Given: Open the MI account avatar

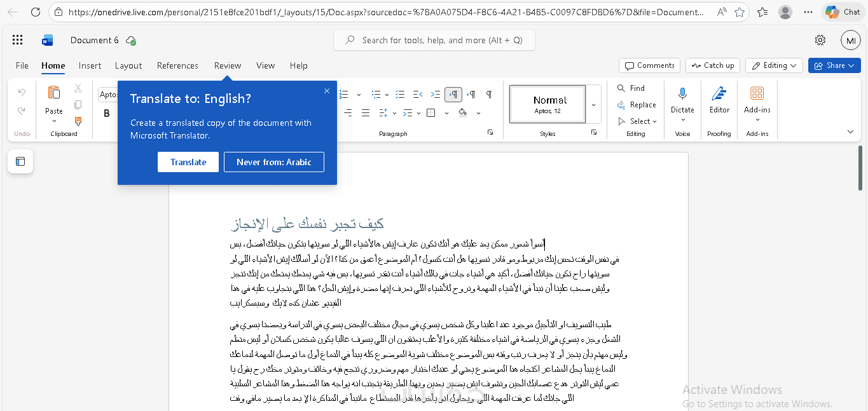Looking at the screenshot, I should pos(850,40).
